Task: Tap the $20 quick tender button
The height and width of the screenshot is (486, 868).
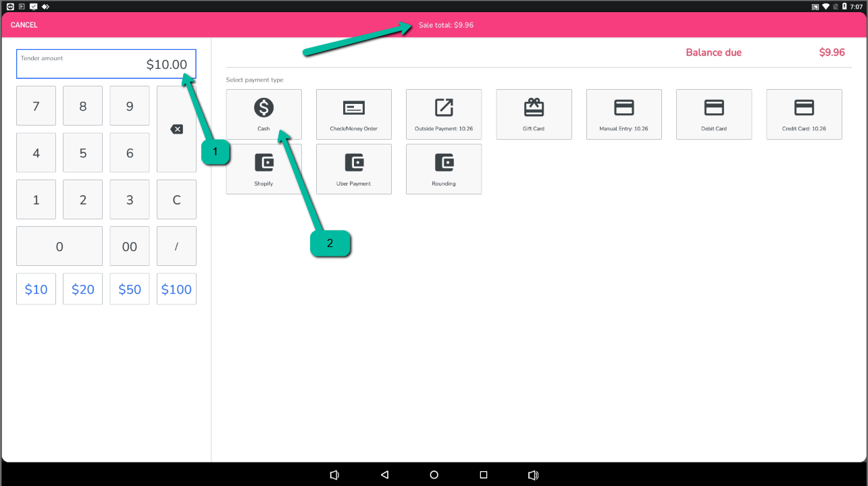Action: coord(83,289)
